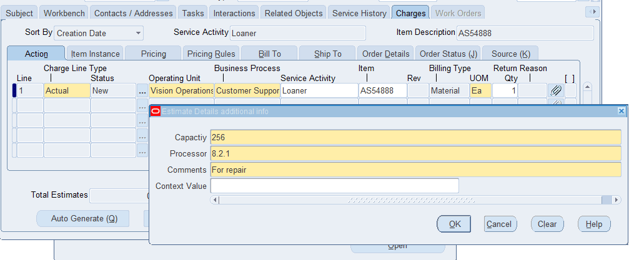Select the UOM cell 'Ea'
The width and height of the screenshot is (644, 260).
480,90
